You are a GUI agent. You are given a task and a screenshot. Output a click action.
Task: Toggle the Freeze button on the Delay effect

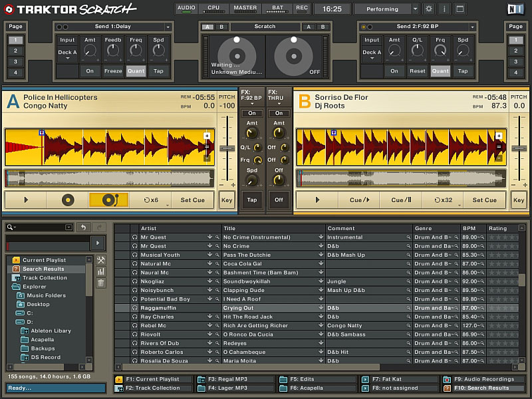(x=113, y=71)
